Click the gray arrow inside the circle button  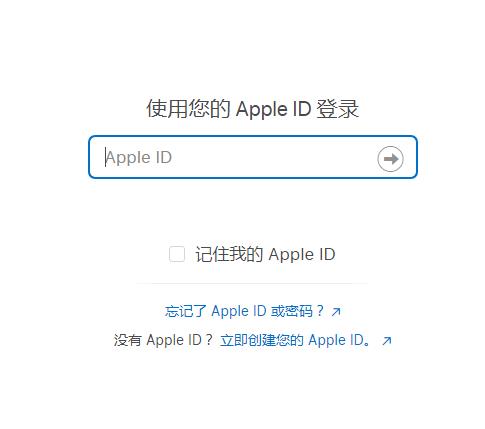point(391,159)
